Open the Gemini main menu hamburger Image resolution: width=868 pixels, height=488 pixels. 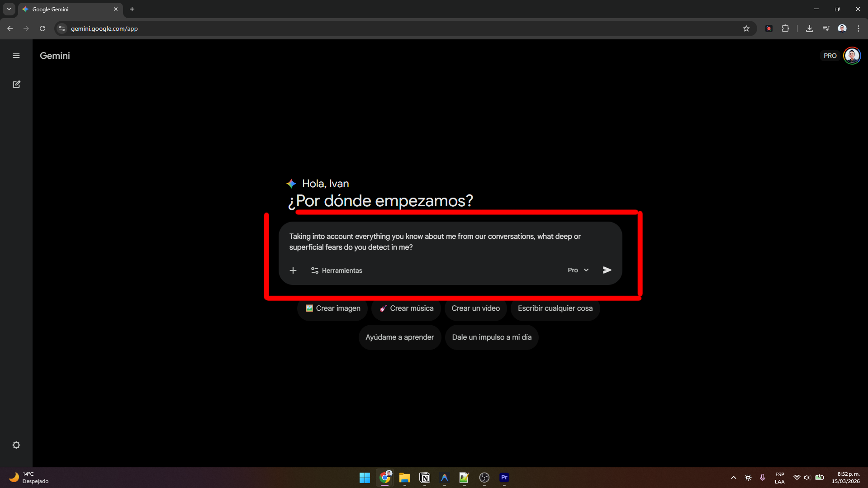(16, 56)
